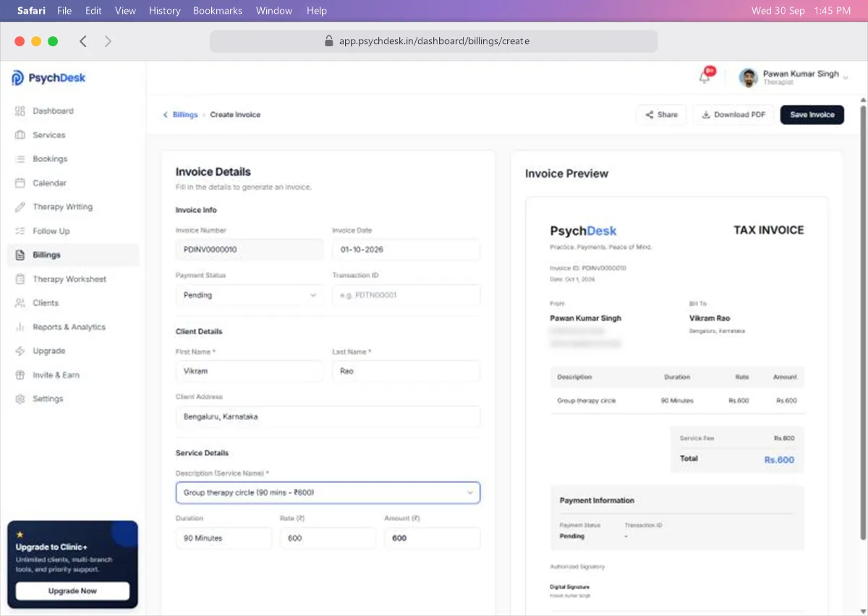The height and width of the screenshot is (616, 868).
Task: Click the Invoice Date field
Action: (x=406, y=249)
